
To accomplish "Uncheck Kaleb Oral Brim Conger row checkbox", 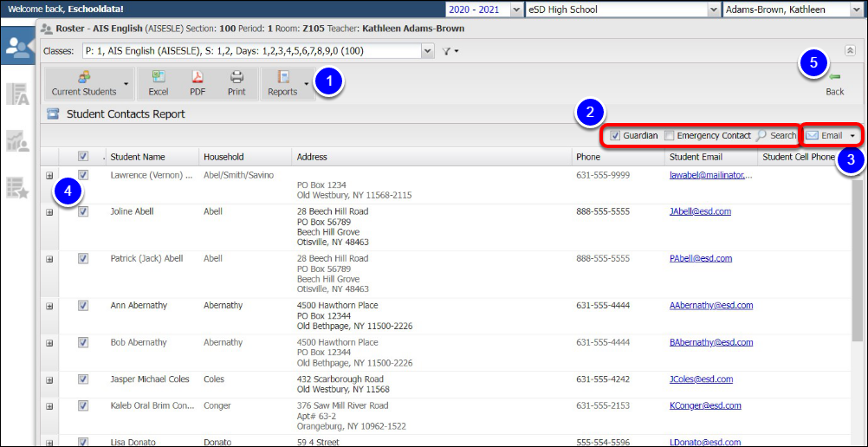I will point(83,406).
